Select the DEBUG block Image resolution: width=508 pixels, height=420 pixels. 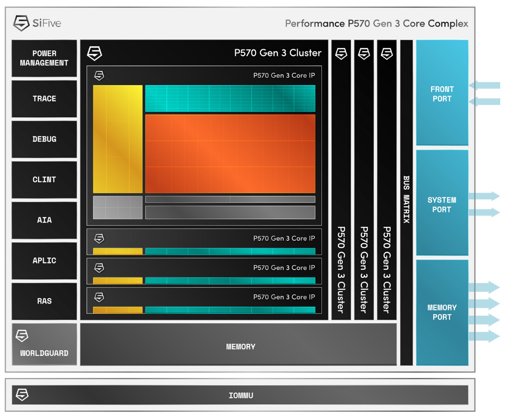(x=44, y=139)
